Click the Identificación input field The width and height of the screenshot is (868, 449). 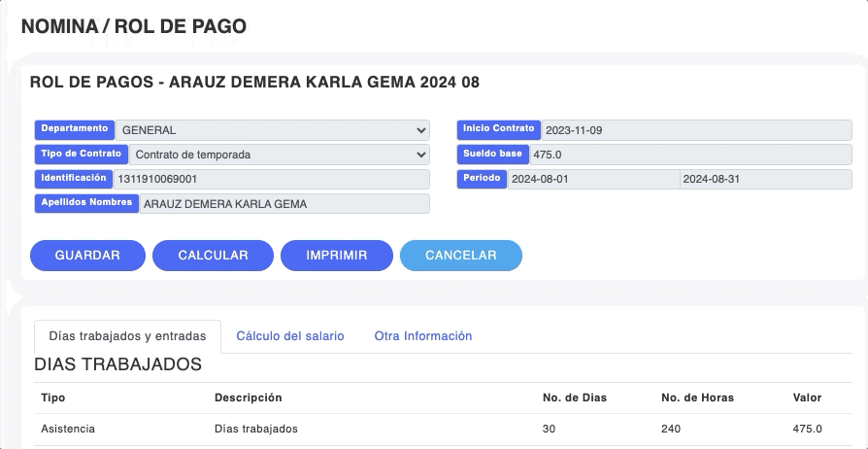271,180
